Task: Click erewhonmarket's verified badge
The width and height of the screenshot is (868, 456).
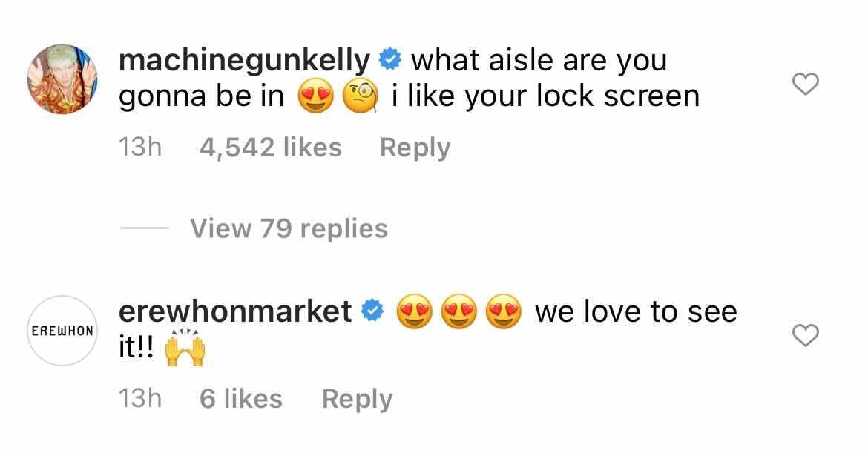Action: tap(371, 311)
